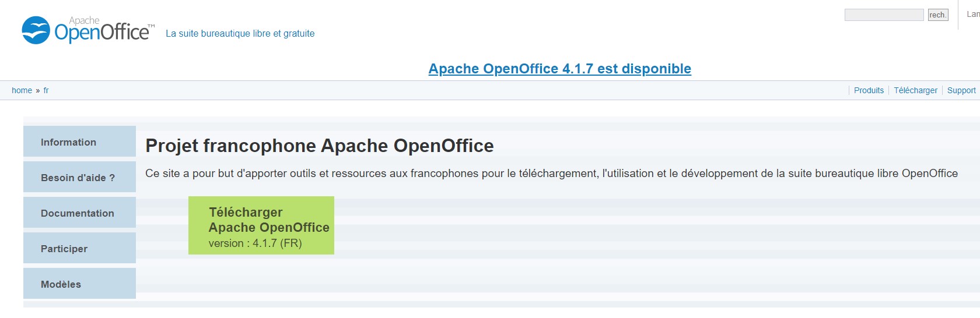Screen dimensions: 980x318
Task: Click the 'Projet francophone Apache OpenOffice' heading
Action: coord(320,146)
